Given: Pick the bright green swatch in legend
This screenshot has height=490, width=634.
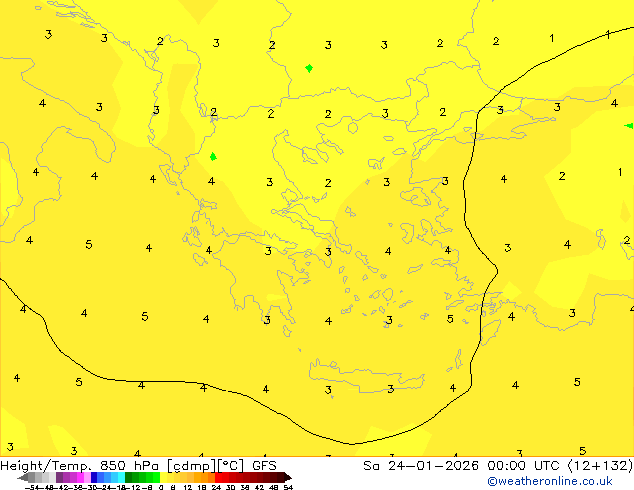Looking at the screenshot, I should 156,477.
